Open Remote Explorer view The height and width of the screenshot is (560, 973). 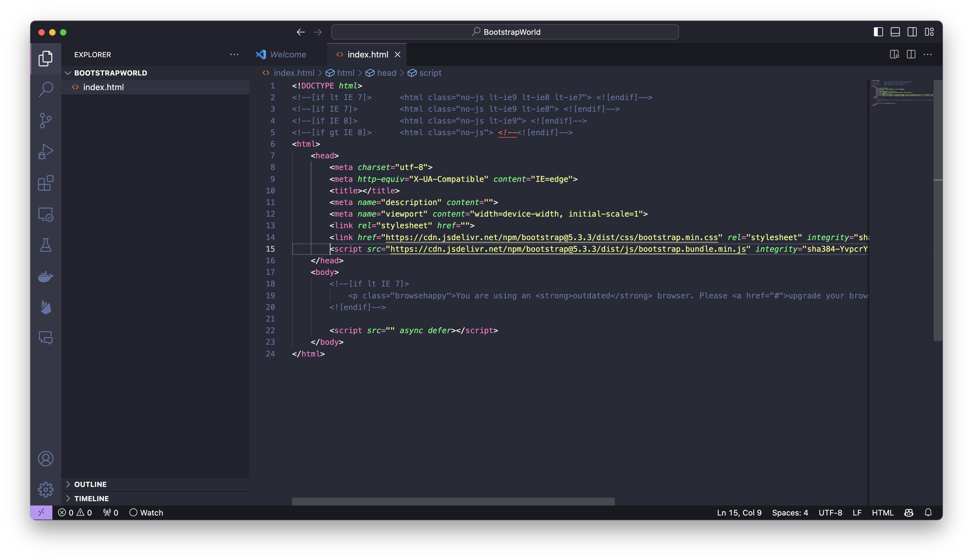46,214
